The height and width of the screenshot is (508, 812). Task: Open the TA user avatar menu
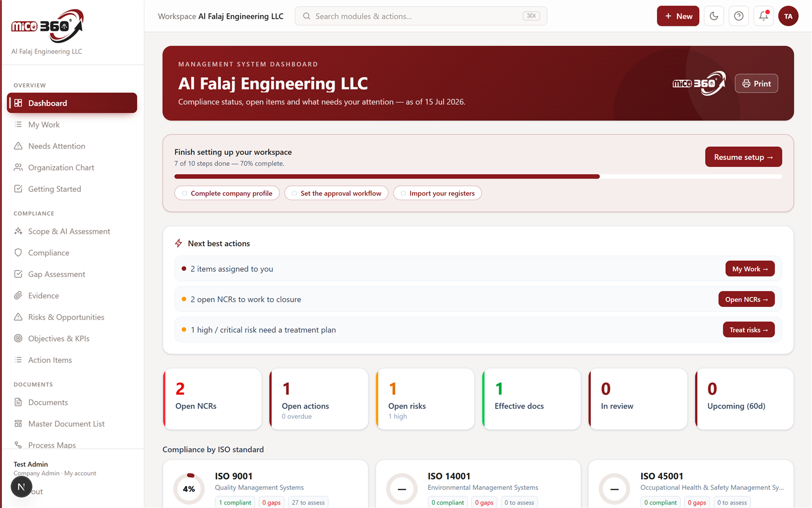click(x=788, y=16)
